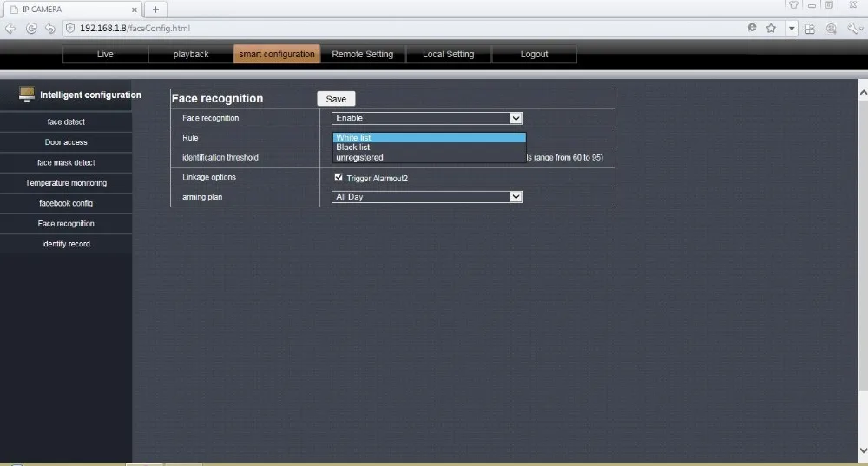
Task: Click the shield icon in address bar
Action: point(70,29)
